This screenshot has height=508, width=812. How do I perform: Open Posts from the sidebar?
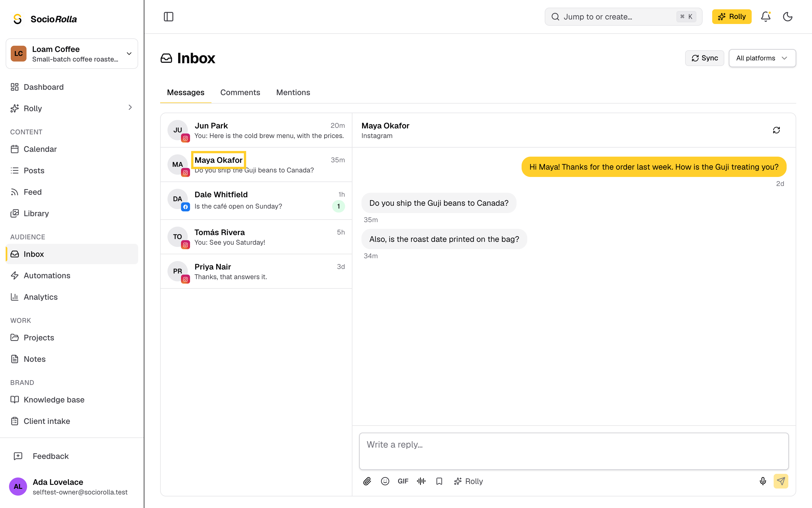click(x=72, y=171)
